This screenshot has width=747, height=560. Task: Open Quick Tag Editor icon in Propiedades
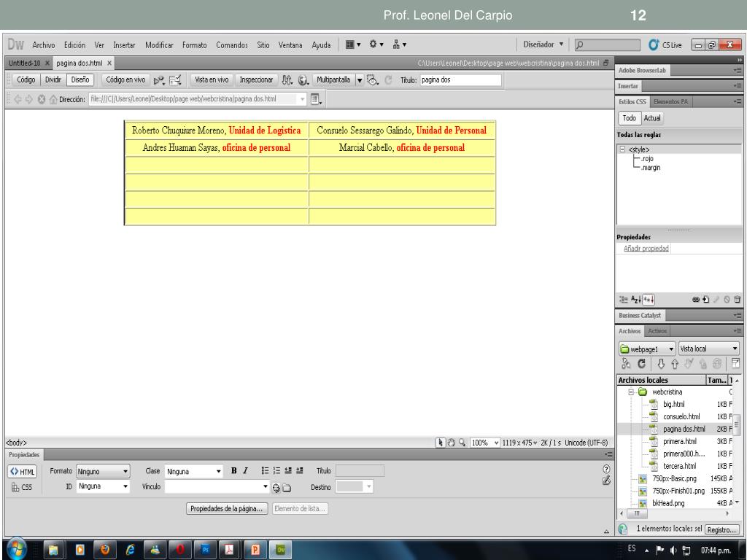click(x=606, y=481)
